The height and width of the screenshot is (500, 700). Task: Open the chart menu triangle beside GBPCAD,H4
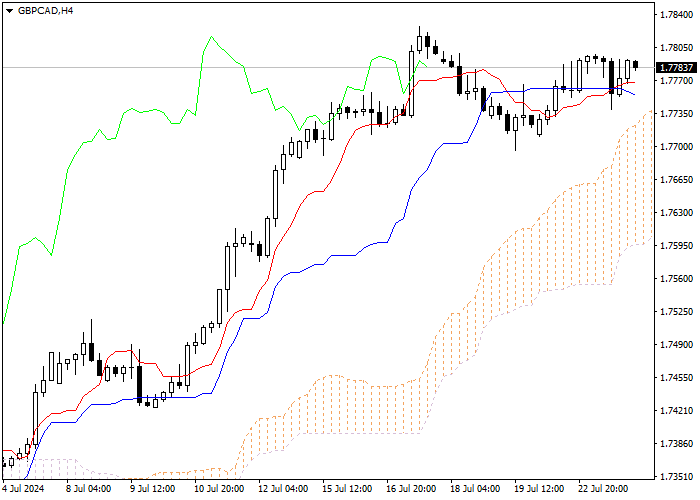(9, 11)
